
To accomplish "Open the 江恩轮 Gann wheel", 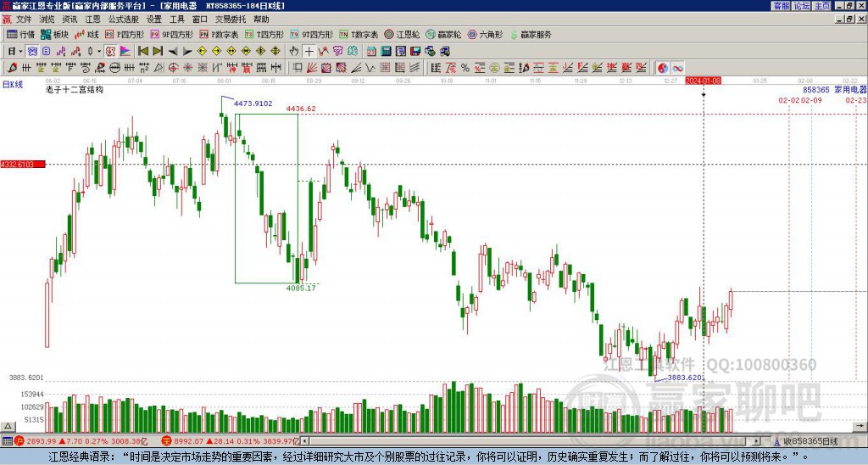I will point(402,34).
